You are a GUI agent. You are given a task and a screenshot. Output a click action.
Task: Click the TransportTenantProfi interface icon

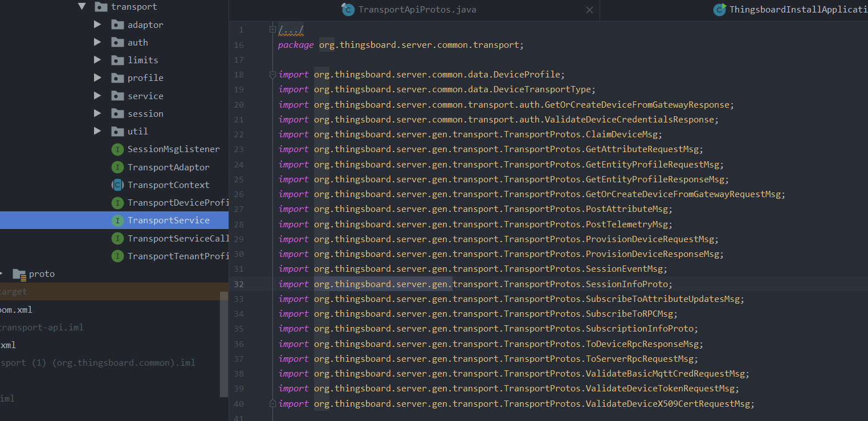tap(117, 256)
